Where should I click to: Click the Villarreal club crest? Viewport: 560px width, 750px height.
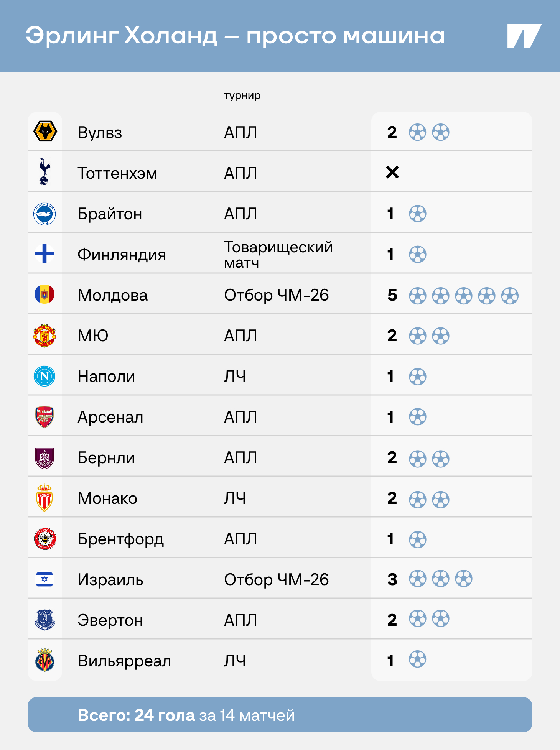point(45,660)
